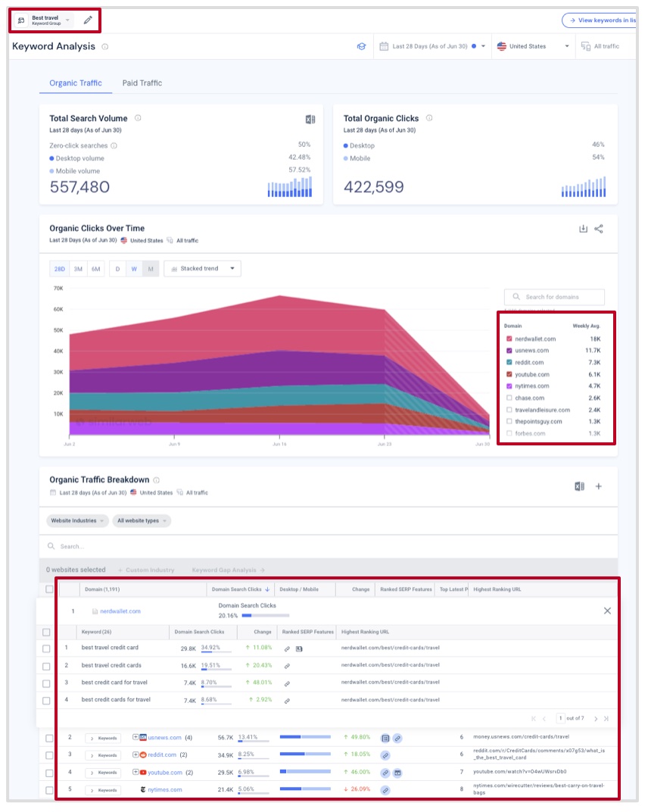Check travelandleisure.com in chart legend
The width and height of the screenshot is (648, 812).
click(x=509, y=410)
